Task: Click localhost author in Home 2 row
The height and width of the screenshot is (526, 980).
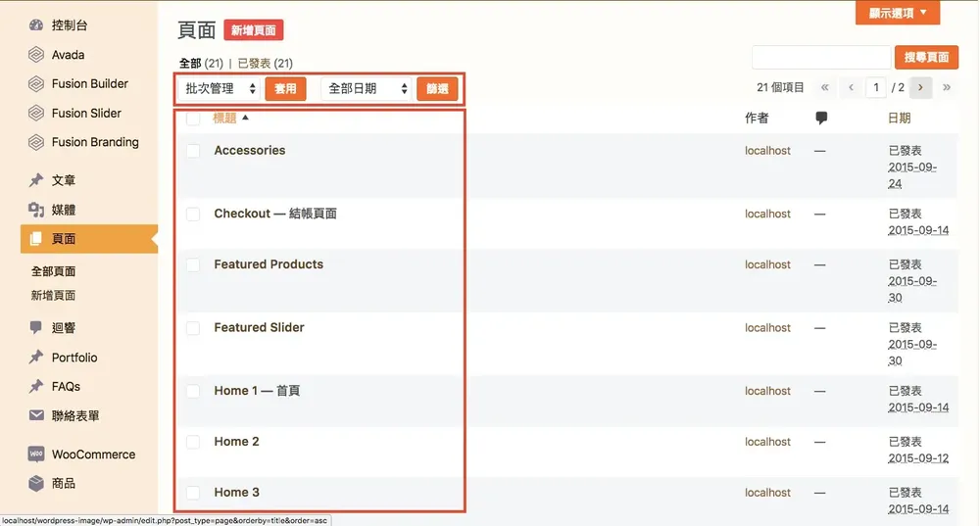Action: pyautogui.click(x=767, y=442)
